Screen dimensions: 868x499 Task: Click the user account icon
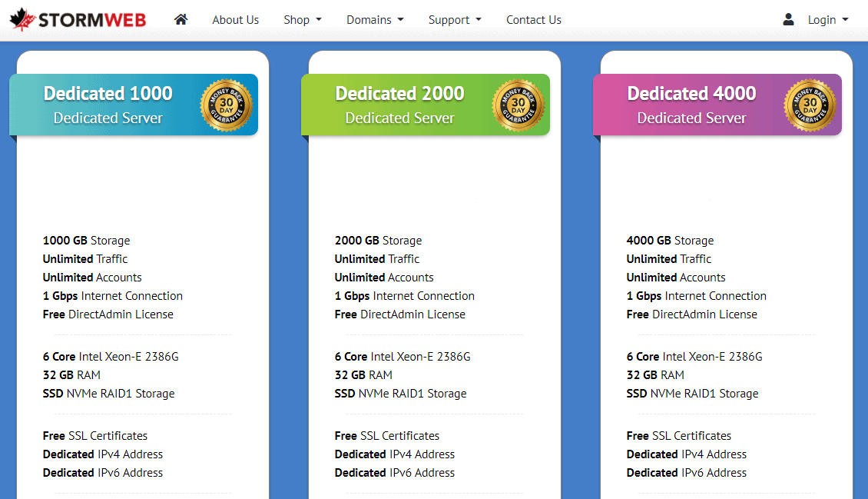(788, 19)
